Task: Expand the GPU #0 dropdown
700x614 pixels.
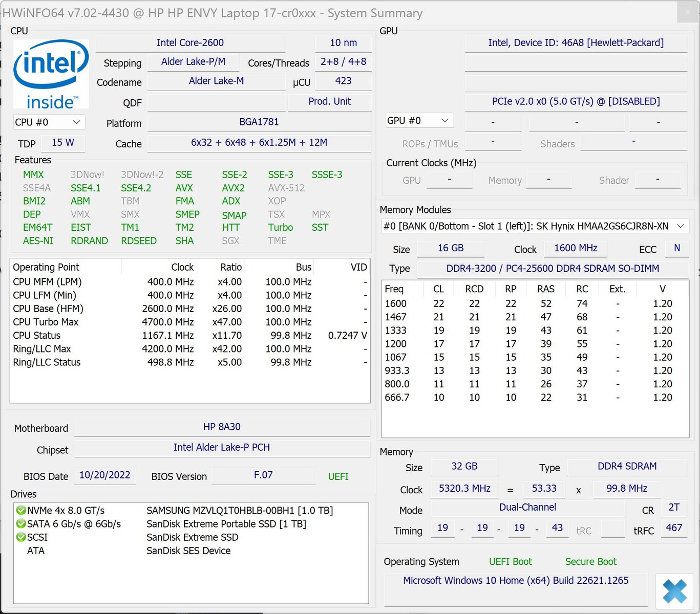Action: [419, 121]
